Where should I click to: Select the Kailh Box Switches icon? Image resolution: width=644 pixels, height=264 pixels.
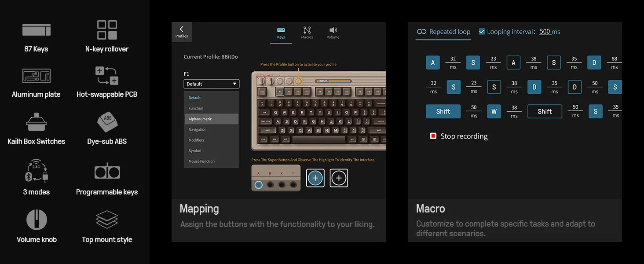[x=37, y=122]
